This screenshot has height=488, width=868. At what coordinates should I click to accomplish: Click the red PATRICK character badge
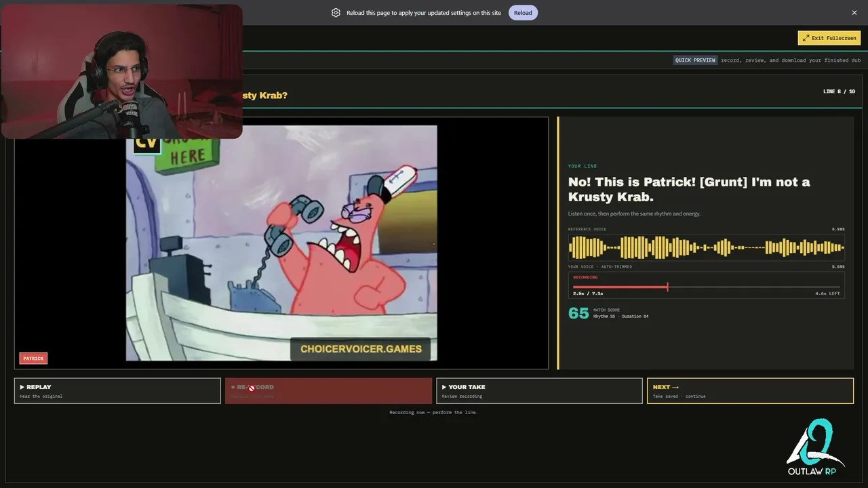pyautogui.click(x=33, y=359)
